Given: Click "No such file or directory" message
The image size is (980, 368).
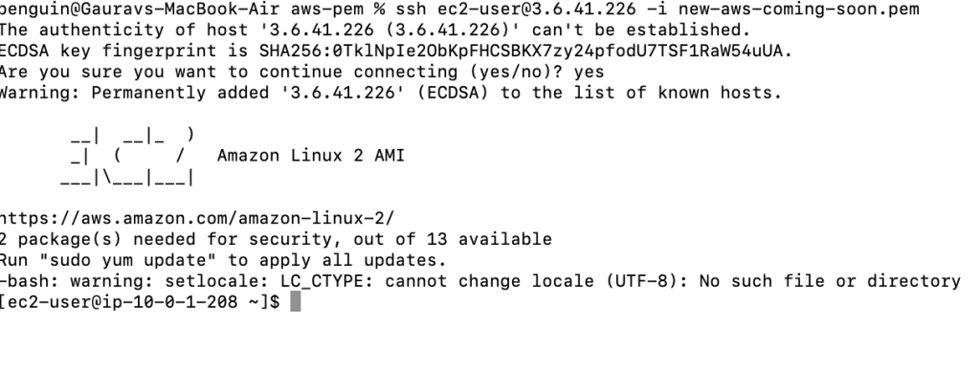Looking at the screenshot, I should click(x=830, y=281).
